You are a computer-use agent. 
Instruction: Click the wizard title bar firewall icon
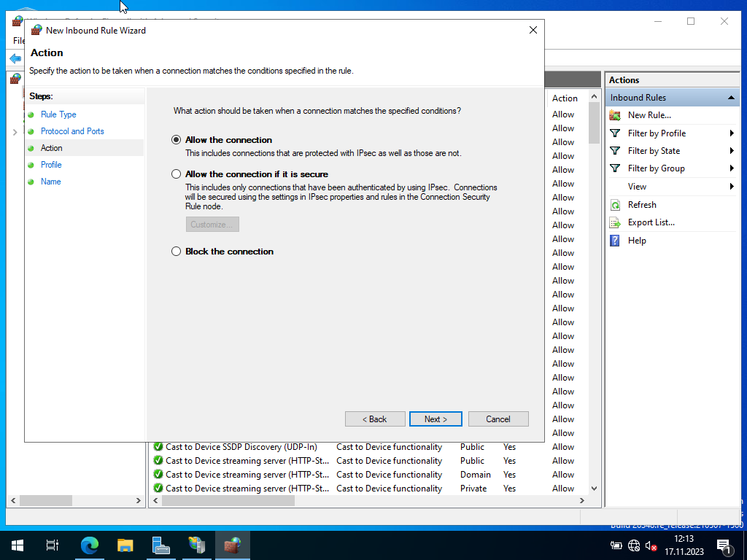(36, 30)
